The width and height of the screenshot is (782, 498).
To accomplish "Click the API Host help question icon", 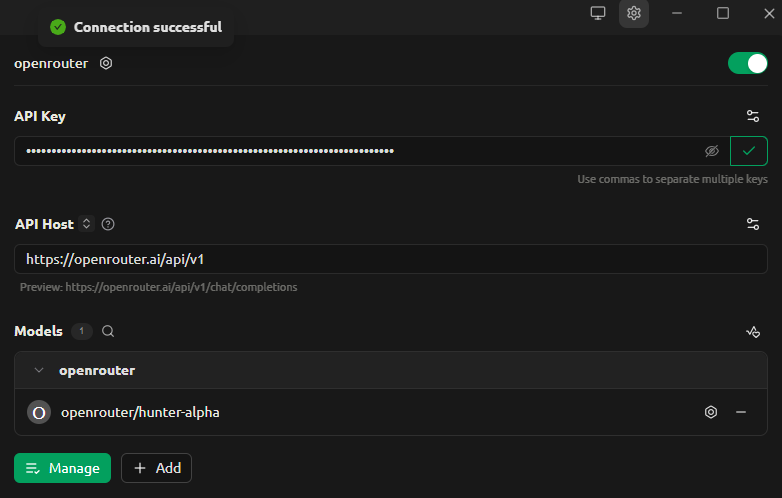I will 108,224.
